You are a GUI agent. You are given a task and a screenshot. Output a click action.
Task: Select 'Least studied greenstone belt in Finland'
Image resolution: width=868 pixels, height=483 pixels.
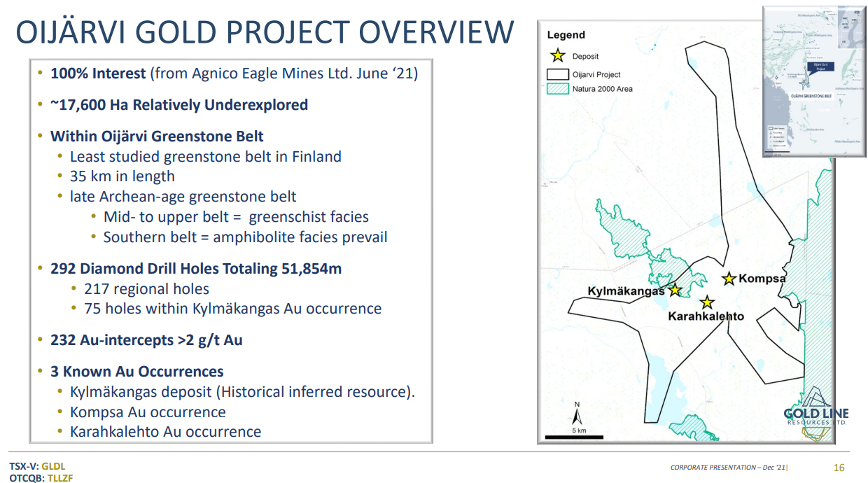pos(205,157)
